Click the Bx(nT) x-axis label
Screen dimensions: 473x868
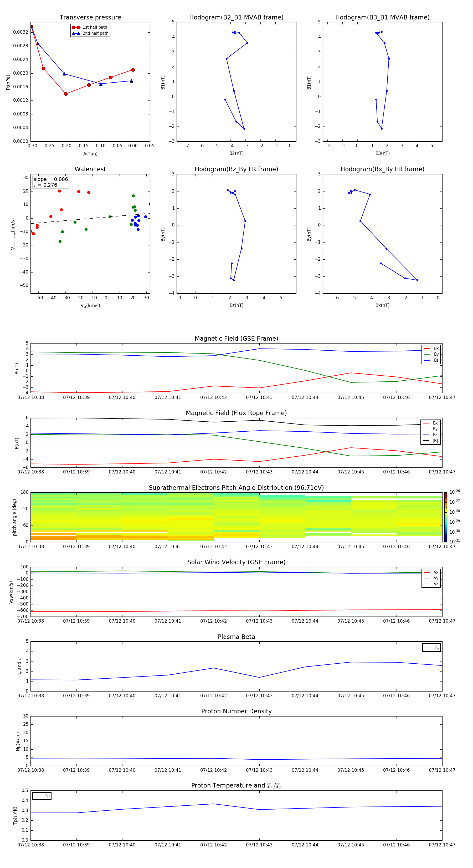[382, 305]
